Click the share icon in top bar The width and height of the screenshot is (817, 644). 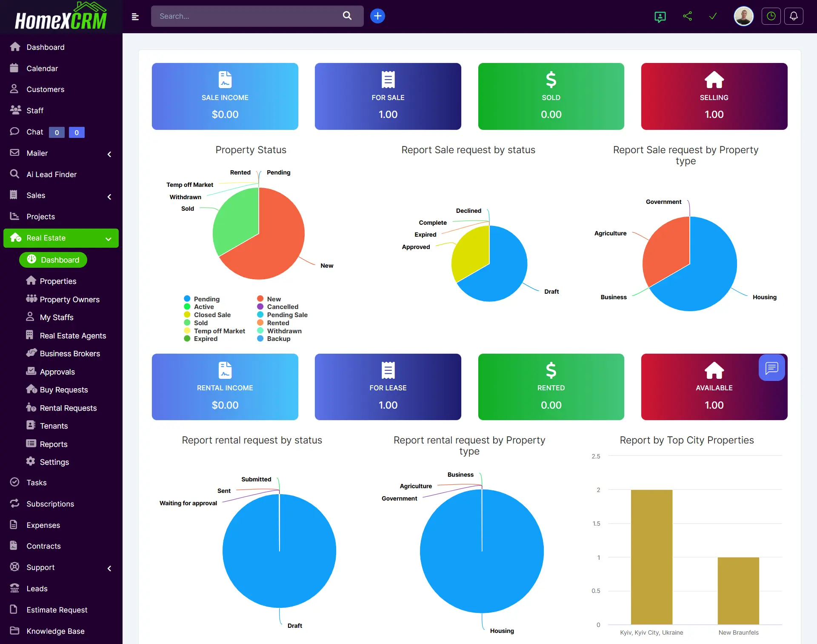[687, 16]
